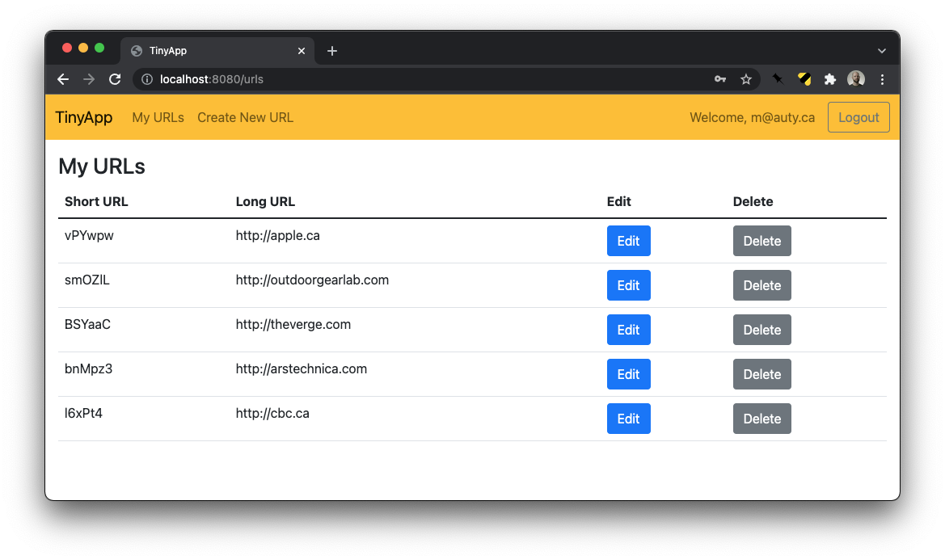Click the password key icon in address bar

tap(720, 79)
